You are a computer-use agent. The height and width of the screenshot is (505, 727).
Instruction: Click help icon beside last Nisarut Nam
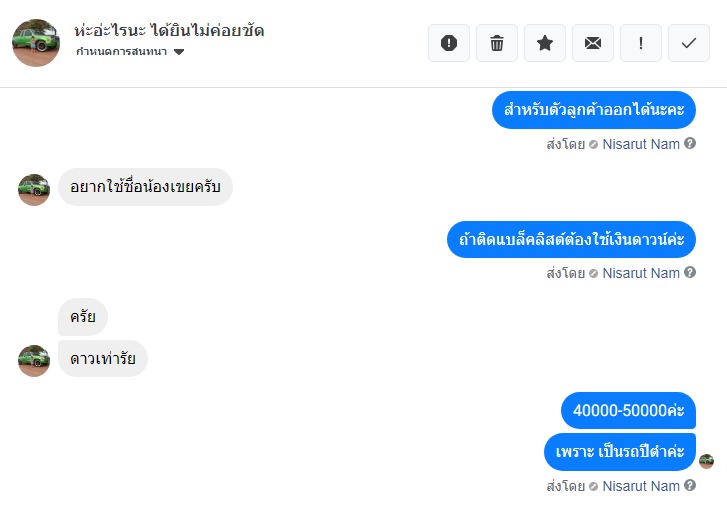click(690, 486)
